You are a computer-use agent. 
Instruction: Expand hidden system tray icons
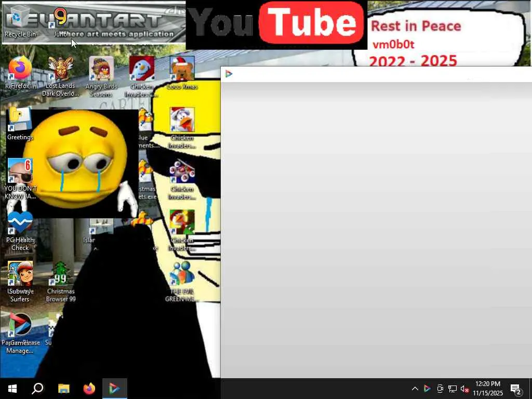tap(415, 389)
